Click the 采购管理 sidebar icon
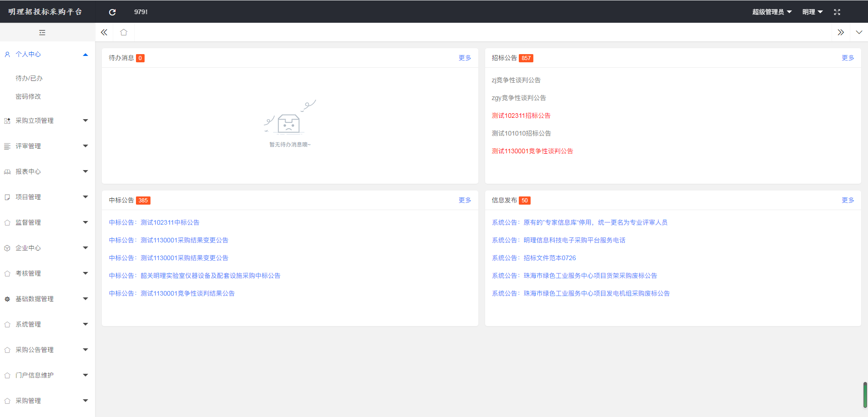 pos(7,401)
